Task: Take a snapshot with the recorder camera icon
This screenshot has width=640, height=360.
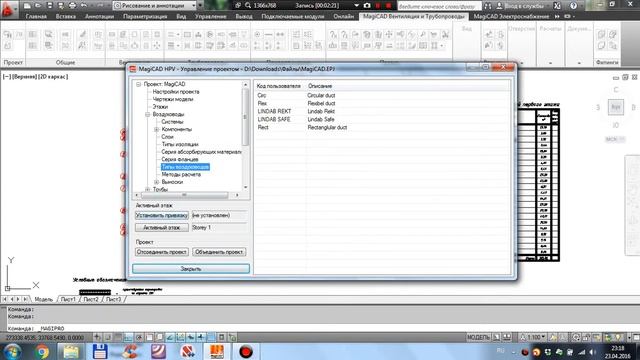Action: 367,6
